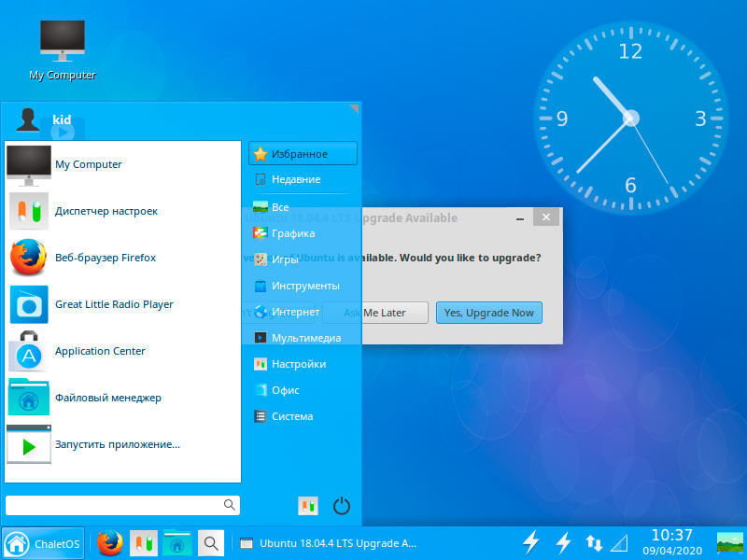This screenshot has width=747, height=560.
Task: Click the wallpaper landscape icon in tray
Action: [x=730, y=543]
